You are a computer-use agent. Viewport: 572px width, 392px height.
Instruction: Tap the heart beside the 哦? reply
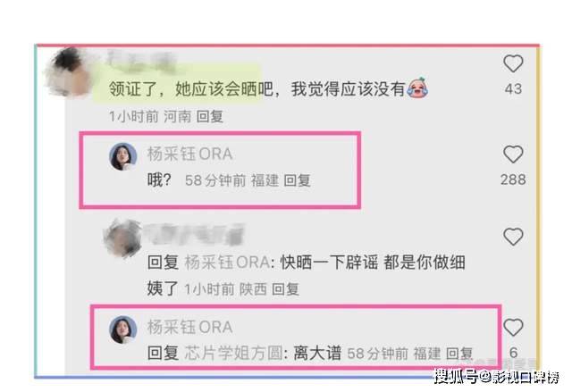click(x=513, y=154)
